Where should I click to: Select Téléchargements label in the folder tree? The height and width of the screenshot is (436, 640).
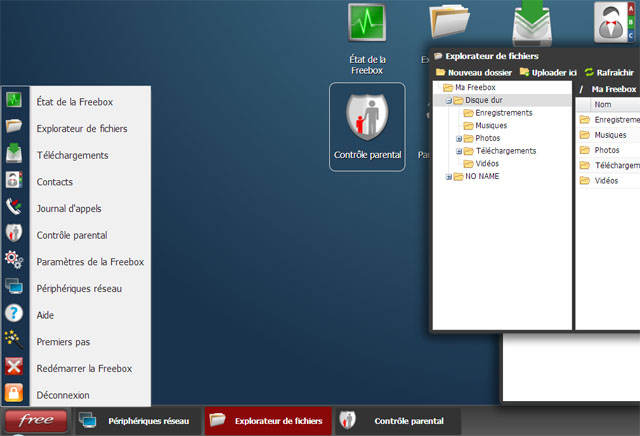click(506, 151)
